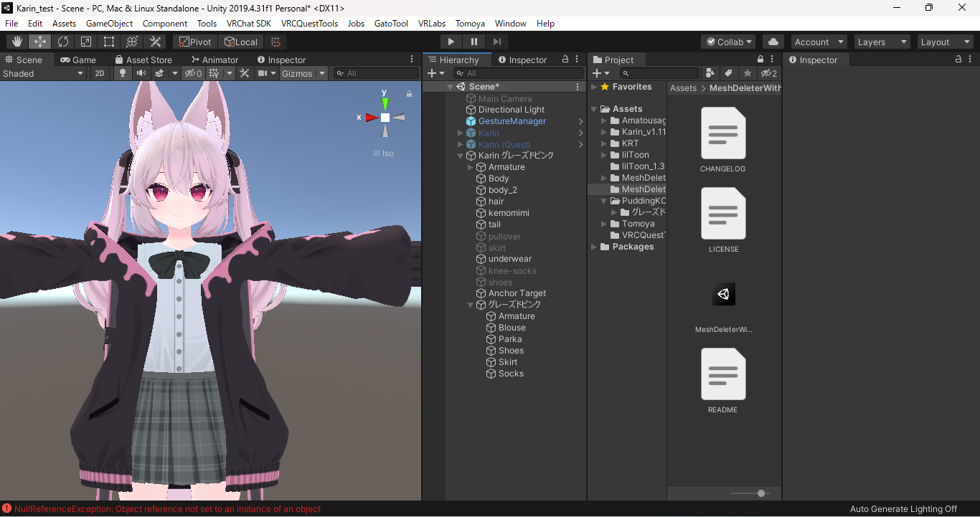980x517 pixels.
Task: Expand the Packages folder
Action: point(594,247)
